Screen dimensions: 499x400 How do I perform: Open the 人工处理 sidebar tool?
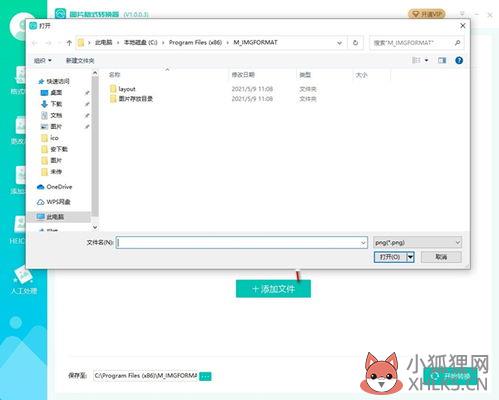23,281
